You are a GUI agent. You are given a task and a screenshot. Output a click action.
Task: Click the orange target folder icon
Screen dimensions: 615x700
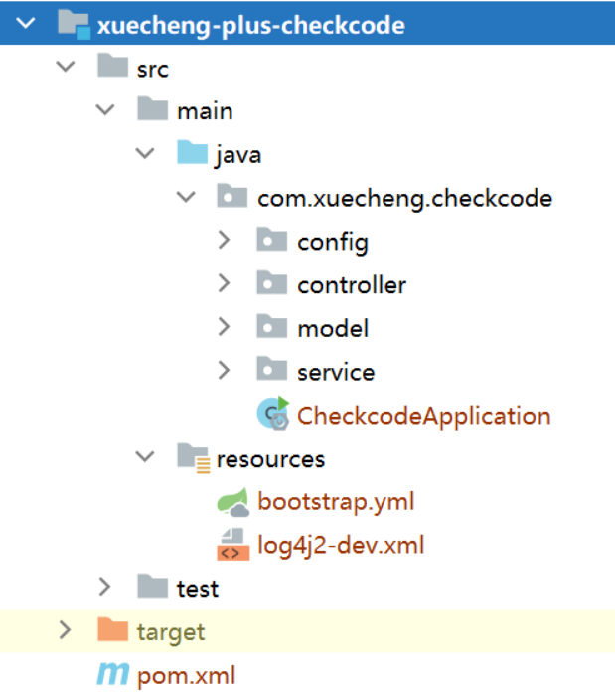[x=113, y=631]
